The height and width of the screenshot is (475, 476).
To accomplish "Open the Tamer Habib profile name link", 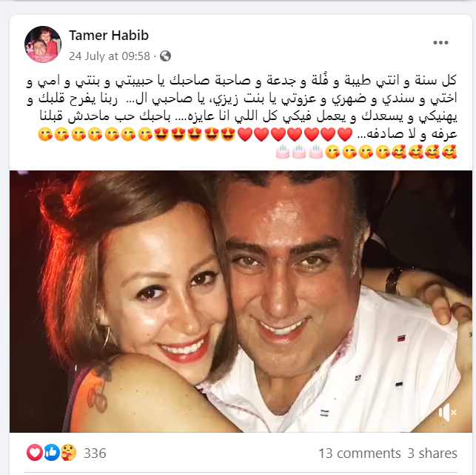I will (x=109, y=36).
